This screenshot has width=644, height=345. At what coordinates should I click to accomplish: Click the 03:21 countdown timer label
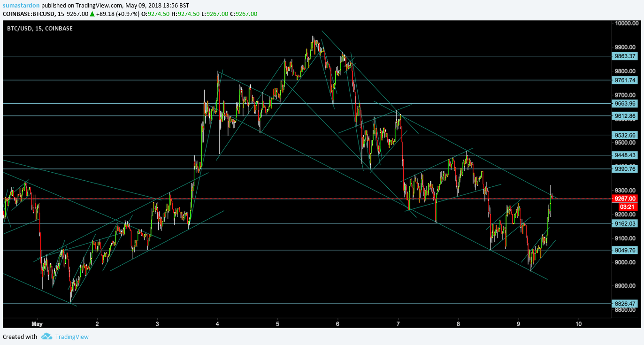(x=627, y=207)
